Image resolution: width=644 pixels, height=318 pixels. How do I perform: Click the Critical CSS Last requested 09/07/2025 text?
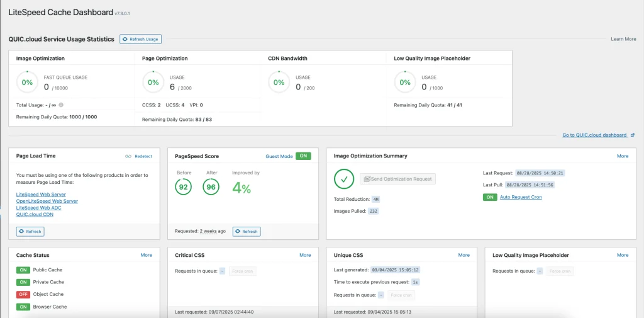[x=214, y=312]
